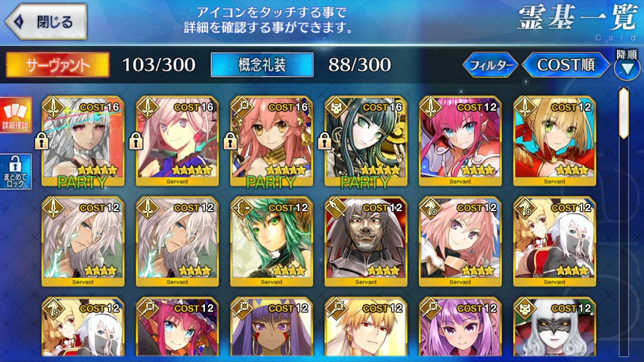The image size is (644, 362).
Task: Change the COST順 sort order
Action: pos(566,65)
